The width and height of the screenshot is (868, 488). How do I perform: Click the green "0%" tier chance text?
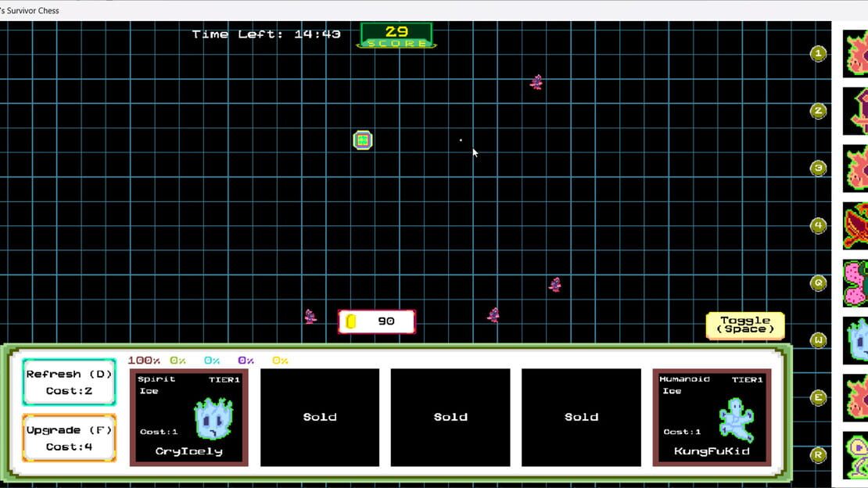[x=178, y=360]
